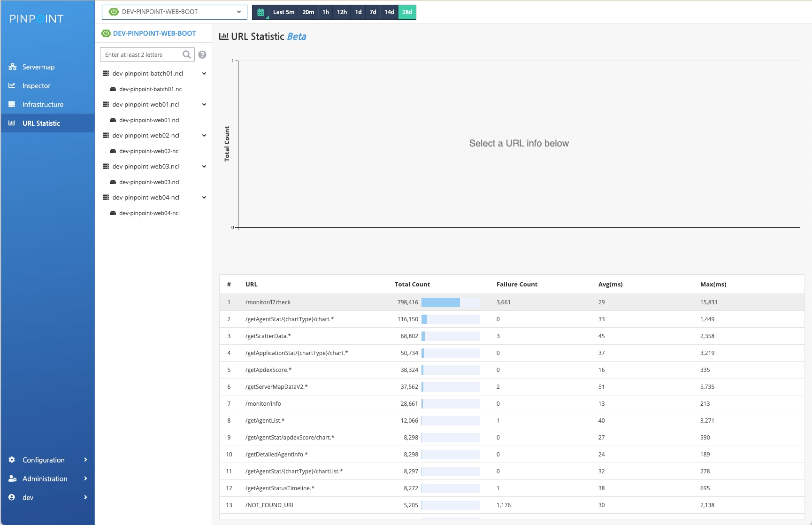Click the Configuration gear icon
Image resolution: width=812 pixels, height=525 pixels.
click(x=12, y=460)
